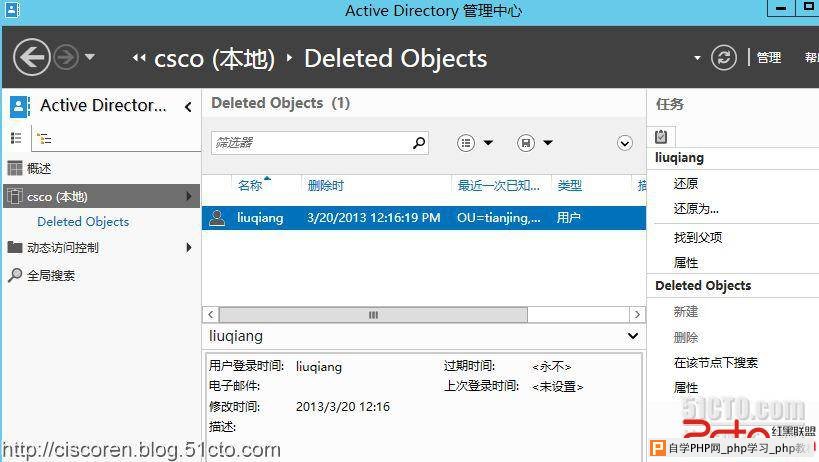Screen dimensions: 819x462
Task: Open the navigation history dropdown arrow
Action: (x=90, y=56)
